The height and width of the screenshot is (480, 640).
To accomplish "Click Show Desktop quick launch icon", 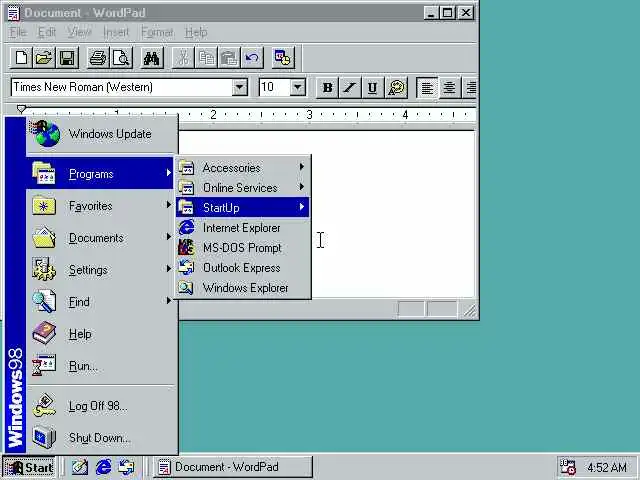I will [x=80, y=467].
